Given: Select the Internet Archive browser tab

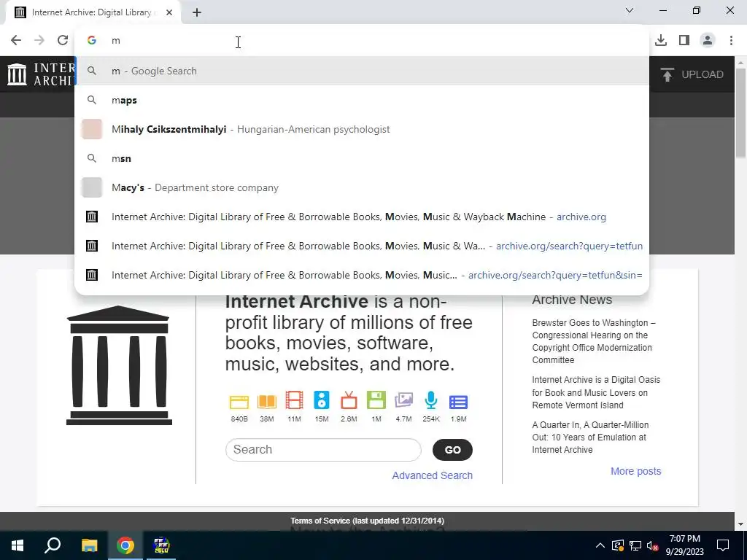Looking at the screenshot, I should click(93, 13).
